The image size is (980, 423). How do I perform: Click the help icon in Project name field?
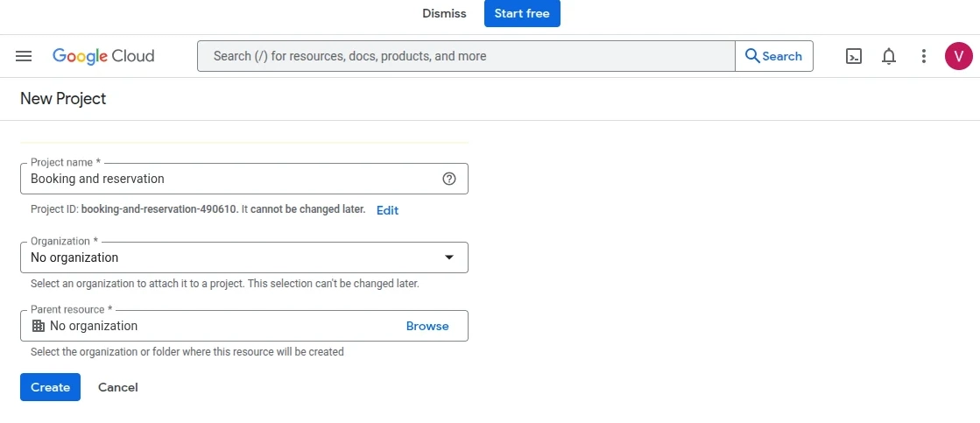point(449,179)
